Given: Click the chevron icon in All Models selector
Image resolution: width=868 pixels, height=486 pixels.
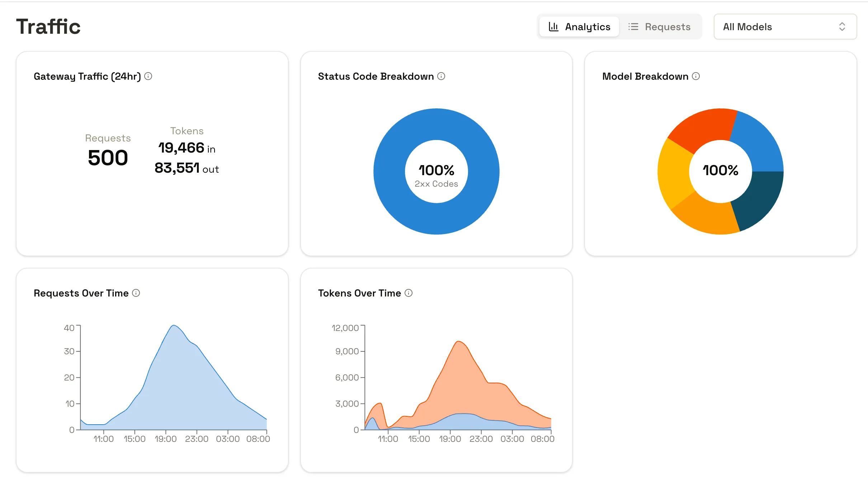Looking at the screenshot, I should point(843,27).
